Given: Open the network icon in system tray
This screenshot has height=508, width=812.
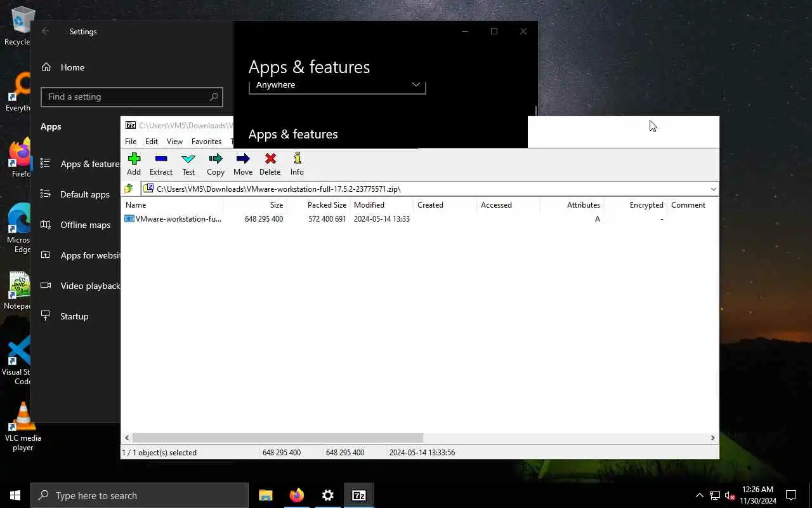Looking at the screenshot, I should [715, 495].
